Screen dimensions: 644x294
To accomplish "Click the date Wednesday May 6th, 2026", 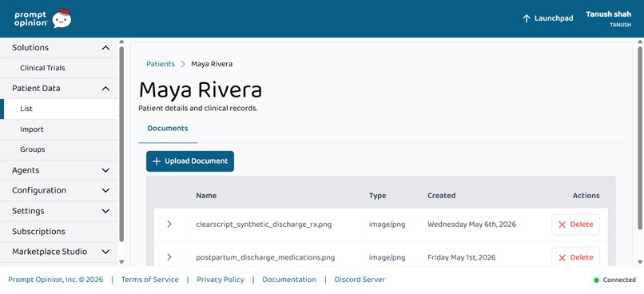I will [x=472, y=224].
